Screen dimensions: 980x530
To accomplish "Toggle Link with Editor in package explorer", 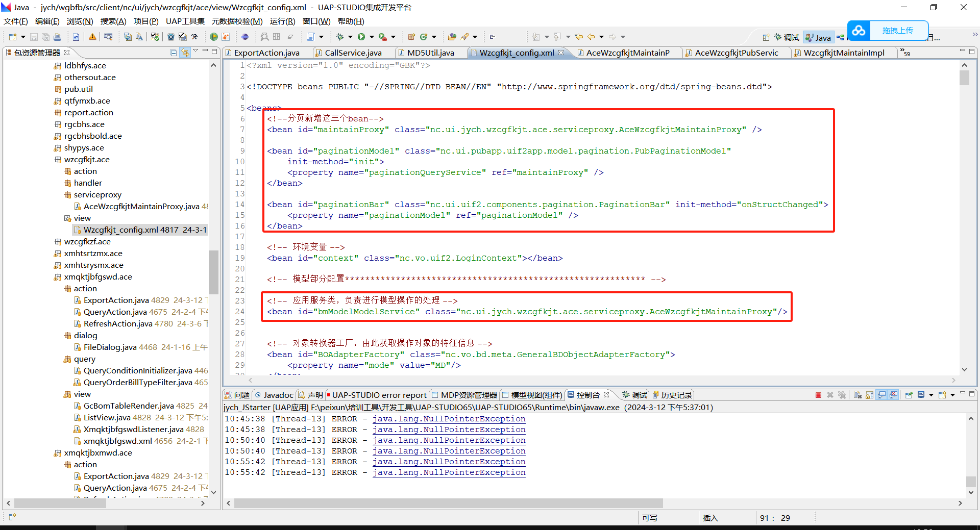I will tap(185, 53).
